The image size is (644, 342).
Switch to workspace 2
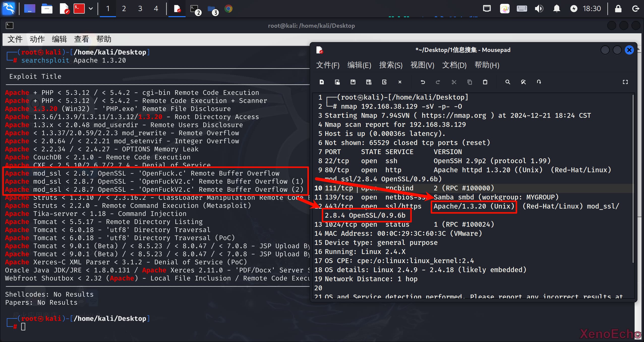click(124, 9)
